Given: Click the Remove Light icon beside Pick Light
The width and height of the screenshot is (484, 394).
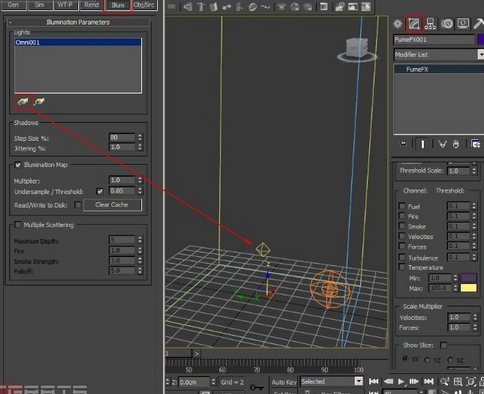Looking at the screenshot, I should 39,101.
